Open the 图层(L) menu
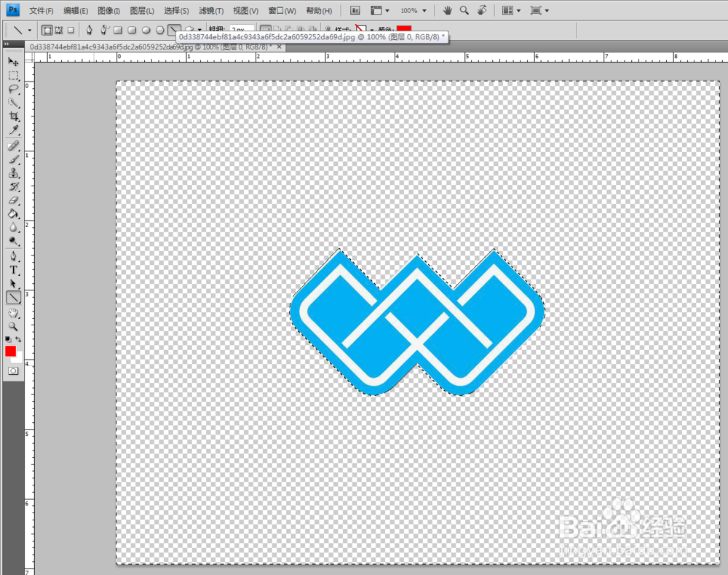Image resolution: width=728 pixels, height=575 pixels. pos(142,11)
